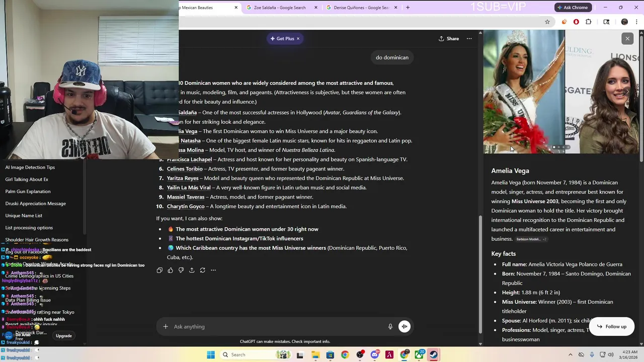Viewport: 644px width, 362px height.
Task: Open the Francisca Lachapel link
Action: click(189, 159)
